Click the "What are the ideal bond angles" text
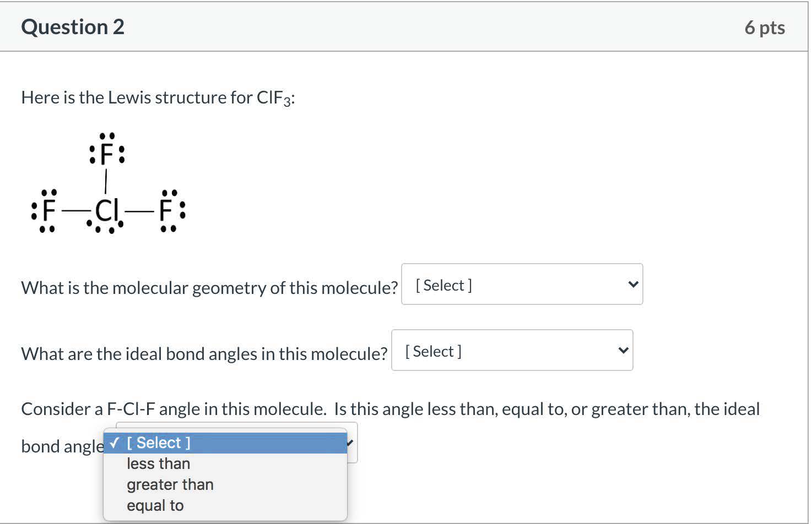The image size is (812, 524). click(x=204, y=353)
